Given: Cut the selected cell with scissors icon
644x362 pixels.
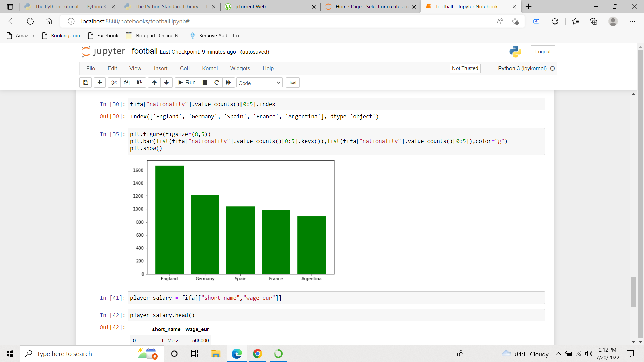Looking at the screenshot, I should coord(114,82).
